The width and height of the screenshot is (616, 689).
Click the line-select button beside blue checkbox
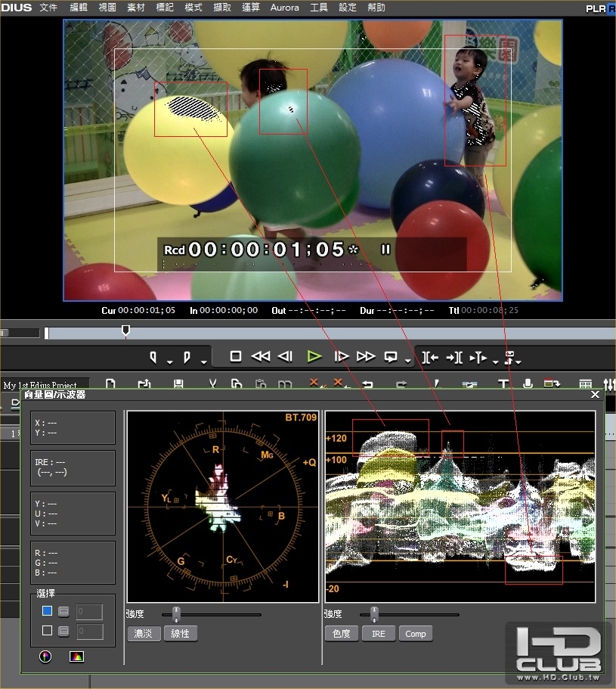[x=63, y=611]
